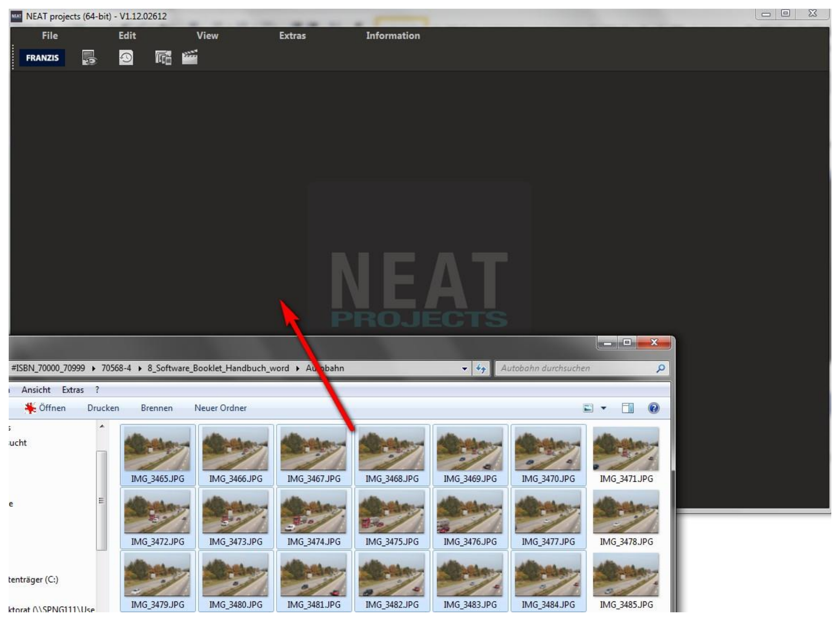Select thumbnail IMG_3484.JPG
The width and height of the screenshot is (840, 621).
[548, 581]
